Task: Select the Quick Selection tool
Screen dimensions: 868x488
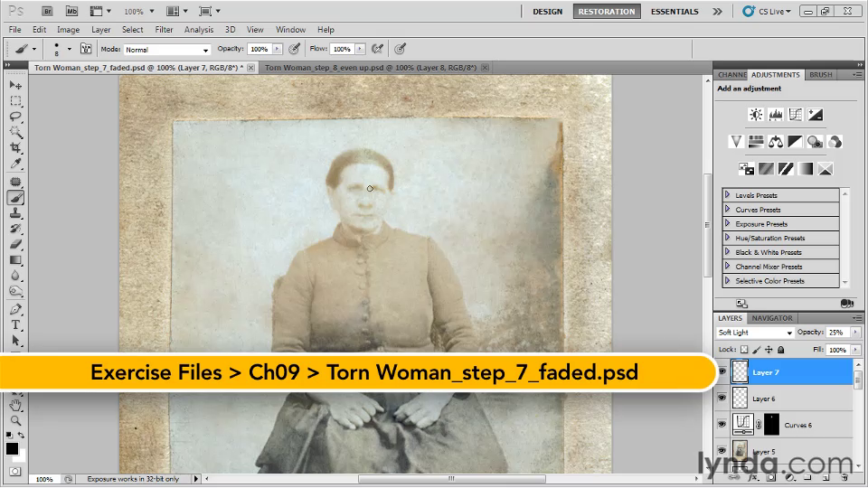Action: click(x=15, y=132)
